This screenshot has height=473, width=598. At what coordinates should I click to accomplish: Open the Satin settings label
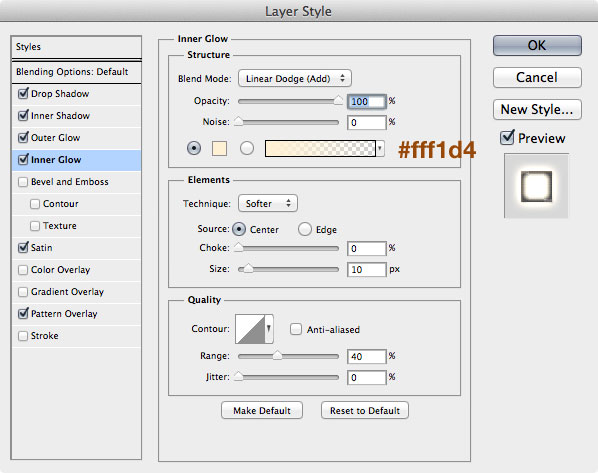(42, 248)
